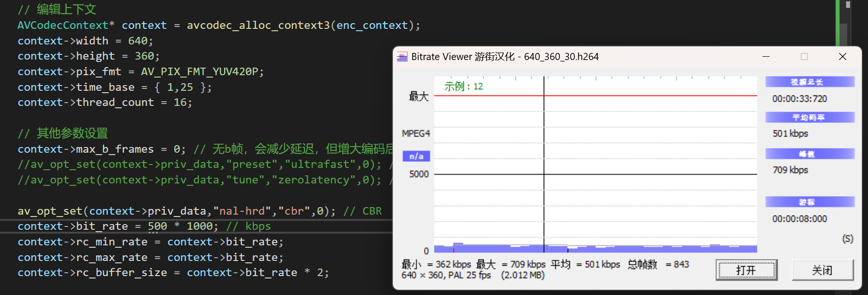The width and height of the screenshot is (868, 295).
Task: Click the 峰值 blue header label
Action: [x=809, y=154]
